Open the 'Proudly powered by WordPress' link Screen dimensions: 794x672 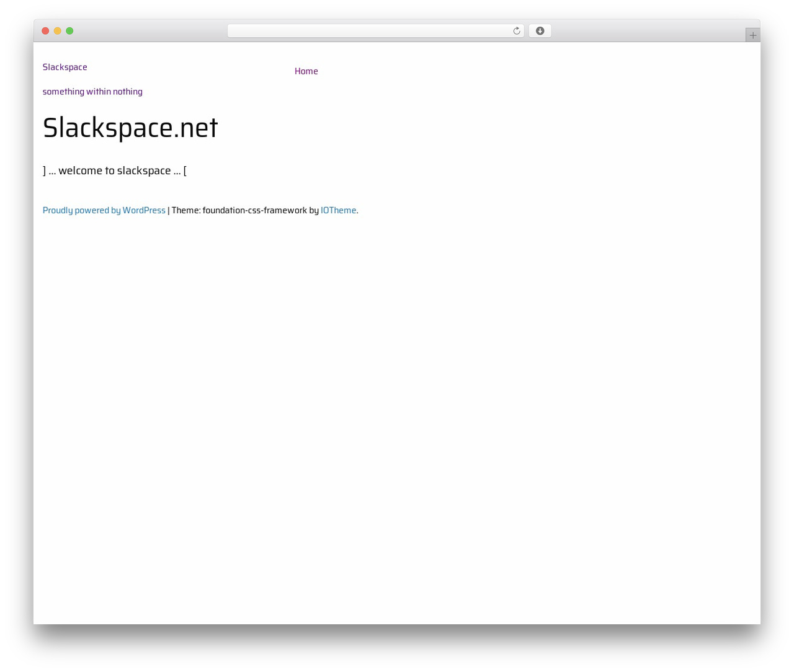[x=104, y=210]
